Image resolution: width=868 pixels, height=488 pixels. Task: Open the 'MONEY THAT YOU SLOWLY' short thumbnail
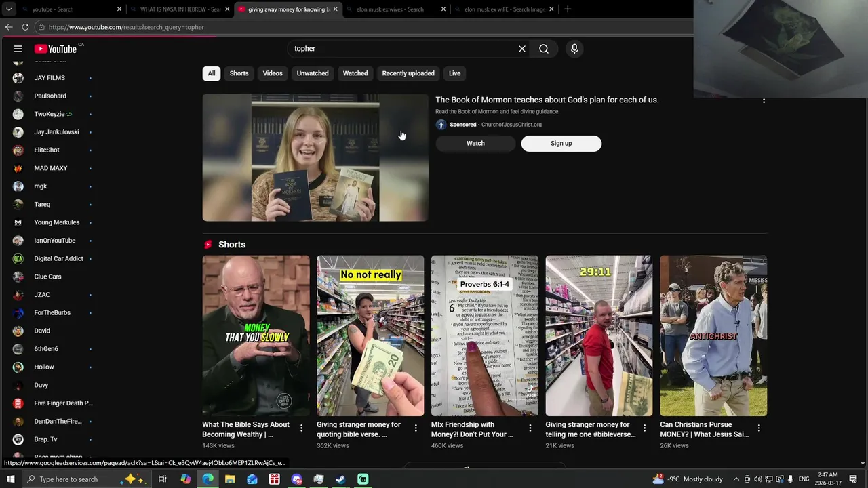[x=256, y=335]
